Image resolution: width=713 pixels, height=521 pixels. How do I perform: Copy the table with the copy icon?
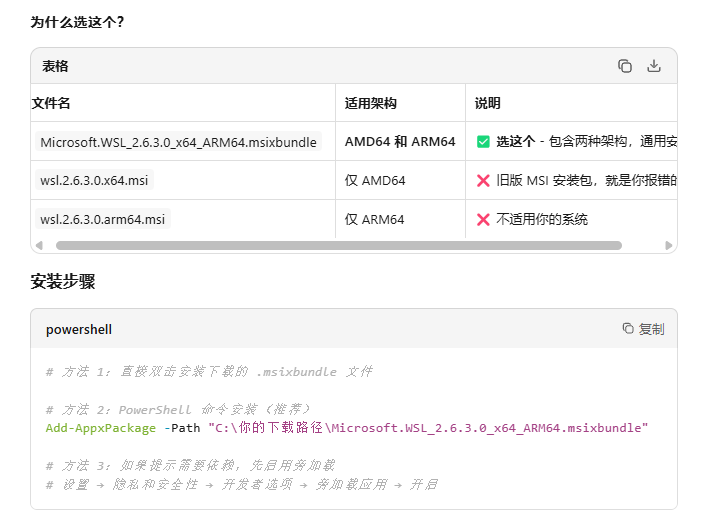(x=625, y=66)
